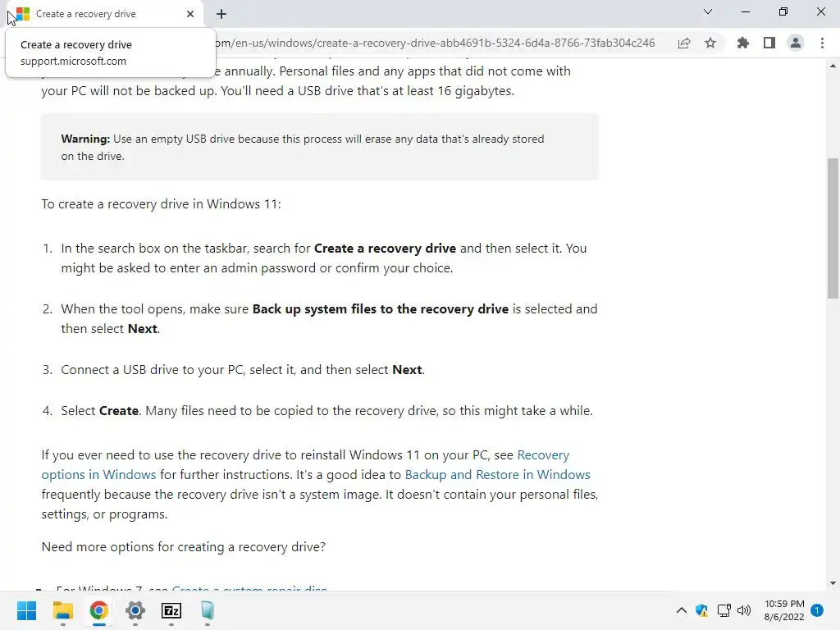Click the scrollbar down arrow
The width and height of the screenshot is (840, 630).
coord(833,583)
